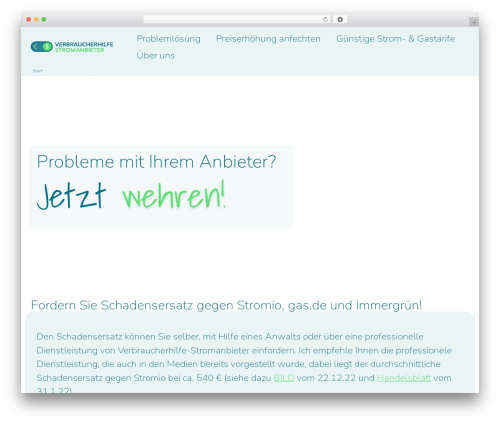Click the paragraph starting 'Den Schadensersatz können Sie'
500x423 pixels.
244,363
